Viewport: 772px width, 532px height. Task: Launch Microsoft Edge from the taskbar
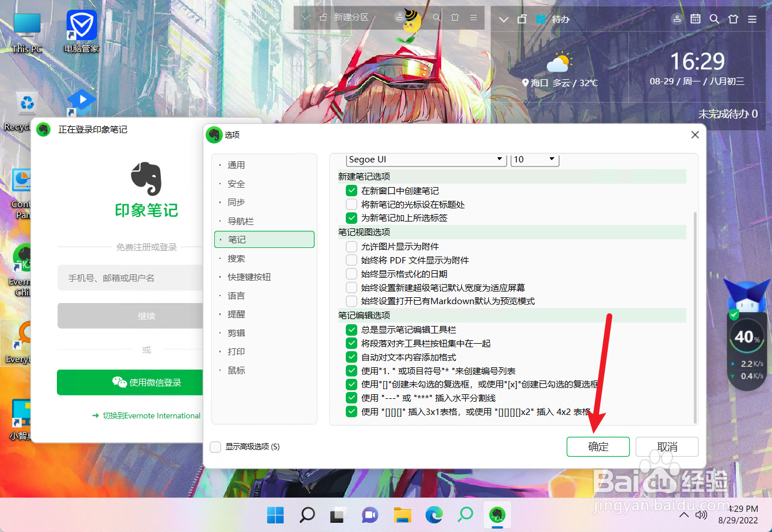coord(434,515)
